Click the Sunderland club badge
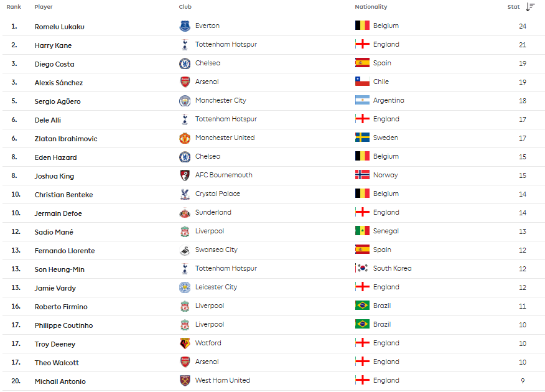The height and width of the screenshot is (392, 545). [185, 213]
